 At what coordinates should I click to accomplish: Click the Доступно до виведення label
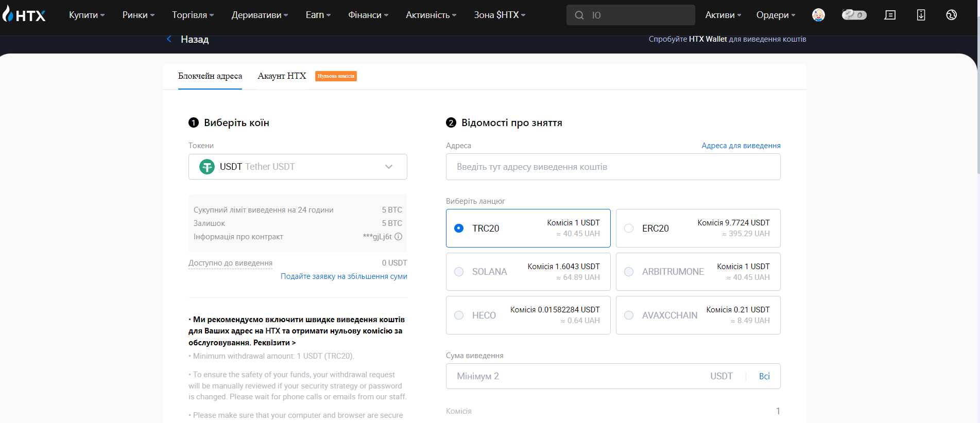[230, 263]
